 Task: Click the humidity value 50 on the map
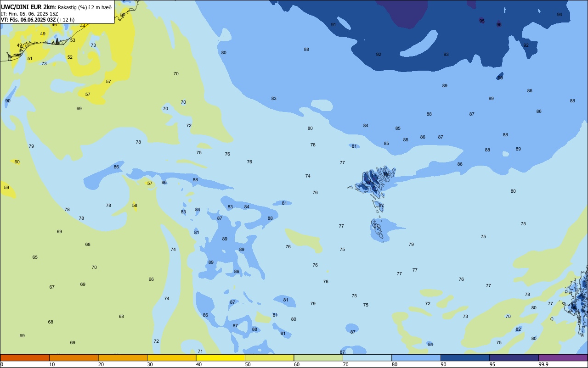tap(123, 15)
